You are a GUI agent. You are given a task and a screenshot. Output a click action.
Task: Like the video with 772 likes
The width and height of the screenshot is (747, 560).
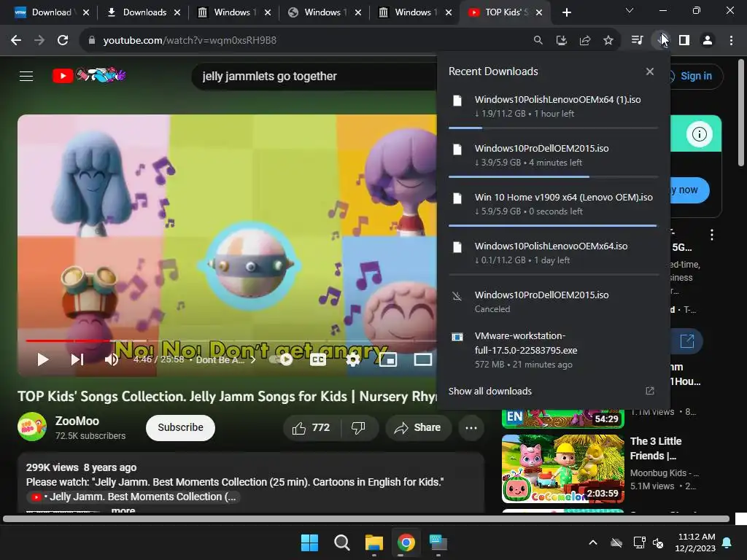click(x=311, y=427)
